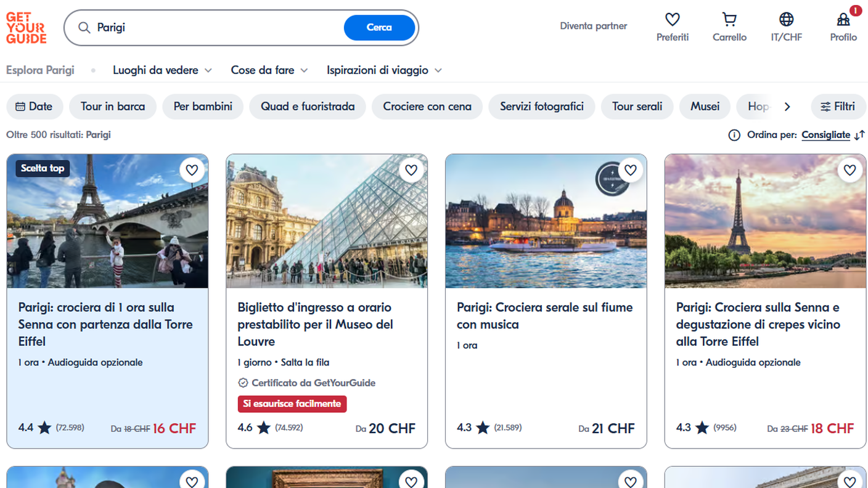Click the info icon beside Ordina per
The height and width of the screenshot is (488, 868).
[734, 135]
